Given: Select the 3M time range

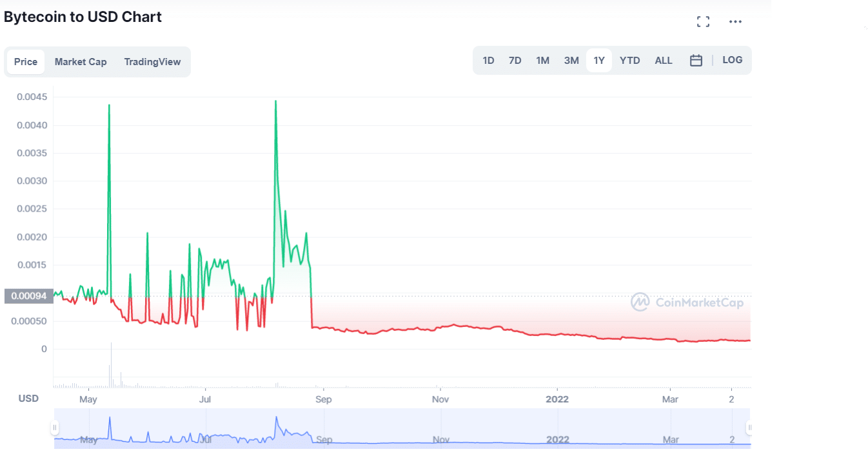Looking at the screenshot, I should point(571,61).
